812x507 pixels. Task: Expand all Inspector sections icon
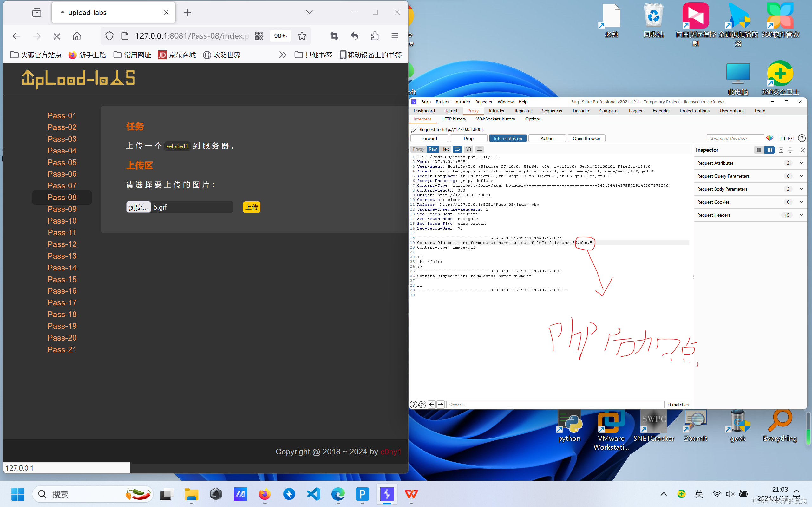[x=781, y=150]
